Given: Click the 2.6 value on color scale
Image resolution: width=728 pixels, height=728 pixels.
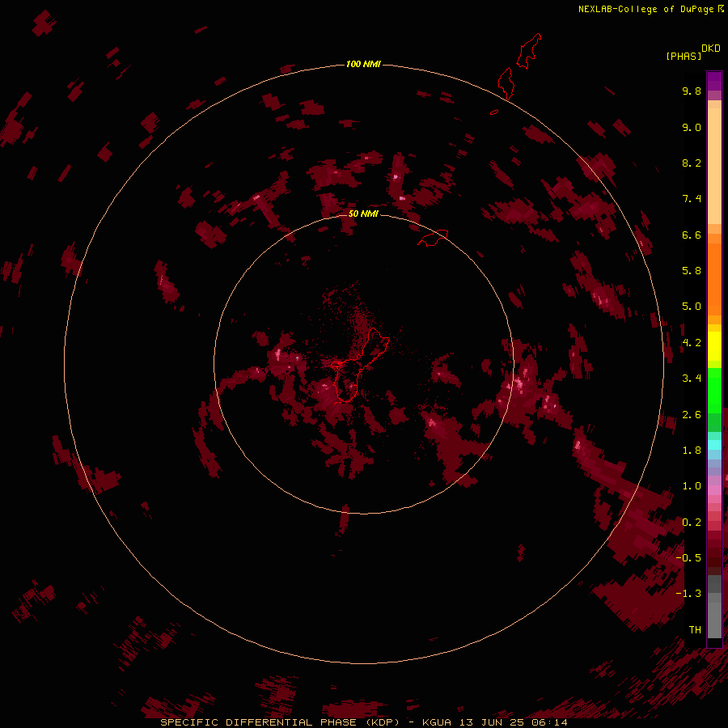Looking at the screenshot, I should point(692,415).
